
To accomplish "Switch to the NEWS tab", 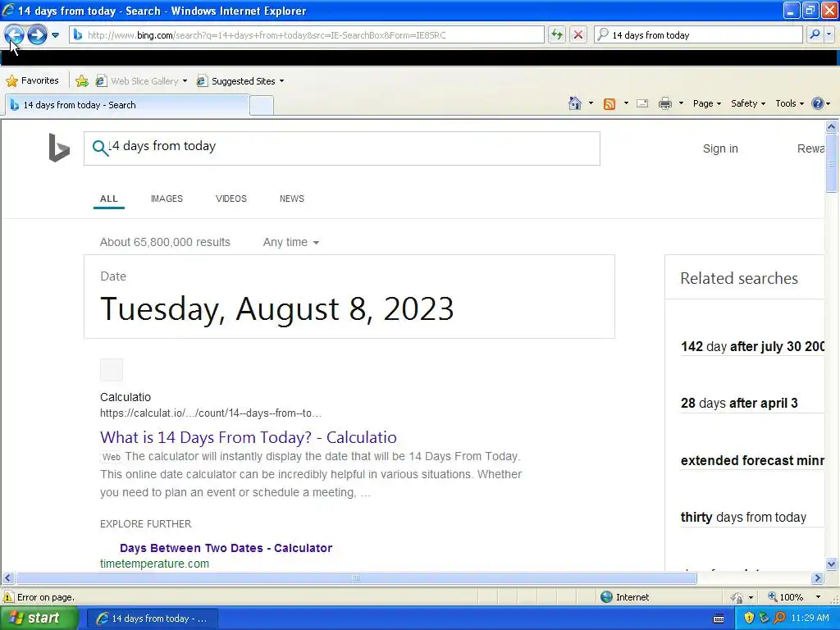I will tap(292, 199).
